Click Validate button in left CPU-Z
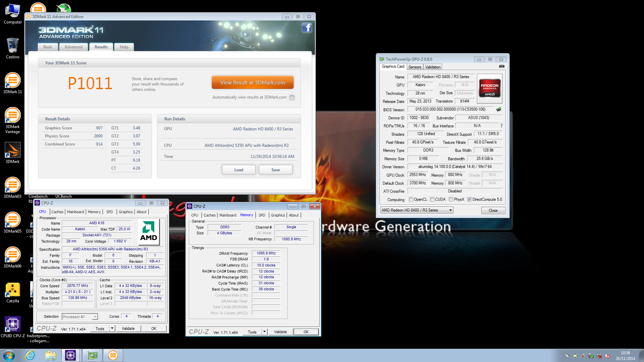Screen dimensions: 644x362 pyautogui.click(x=128, y=328)
